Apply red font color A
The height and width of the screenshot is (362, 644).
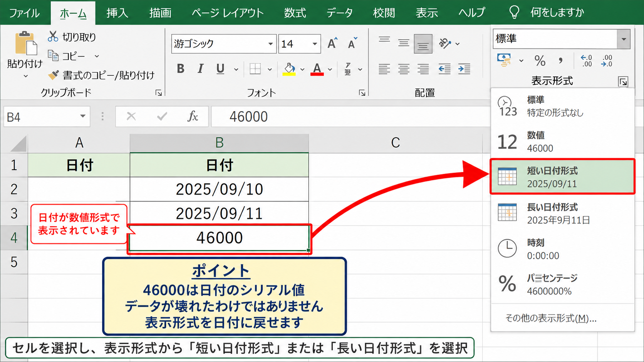click(317, 69)
